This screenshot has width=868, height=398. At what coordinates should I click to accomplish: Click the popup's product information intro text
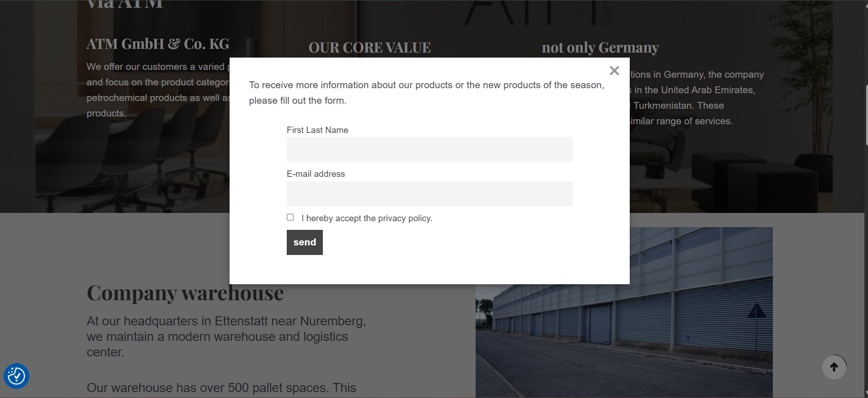click(426, 93)
